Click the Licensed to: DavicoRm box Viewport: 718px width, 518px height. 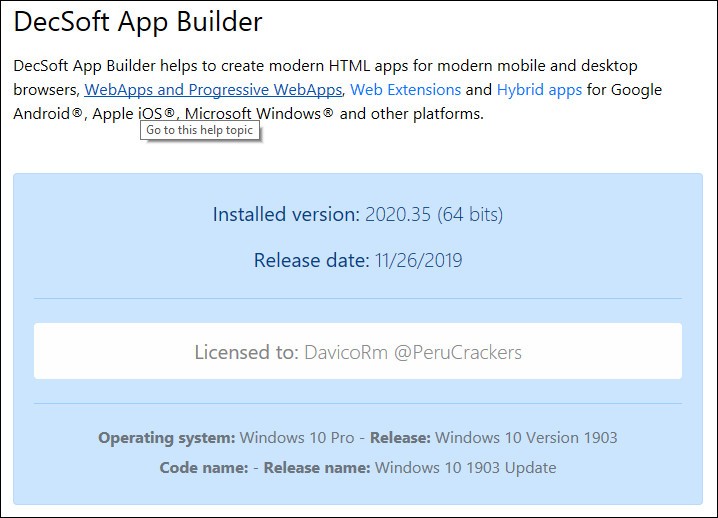(358, 351)
